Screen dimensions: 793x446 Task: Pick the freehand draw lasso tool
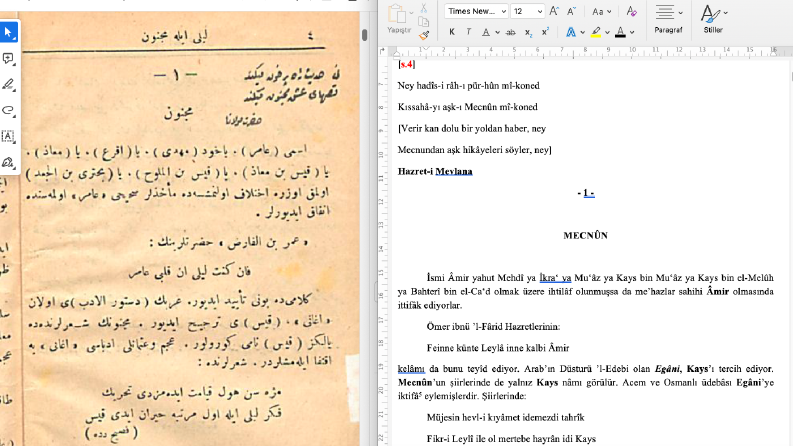pos(8,110)
